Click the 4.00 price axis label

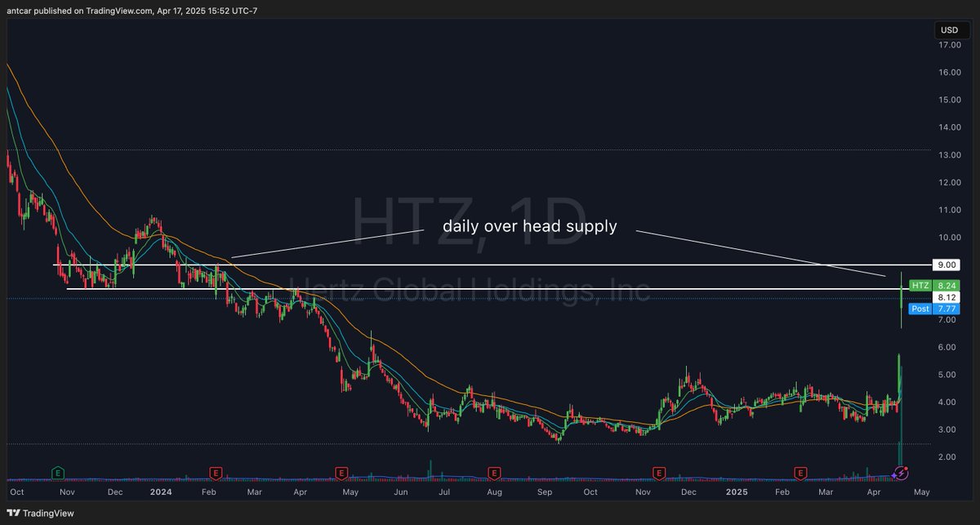[x=949, y=403]
